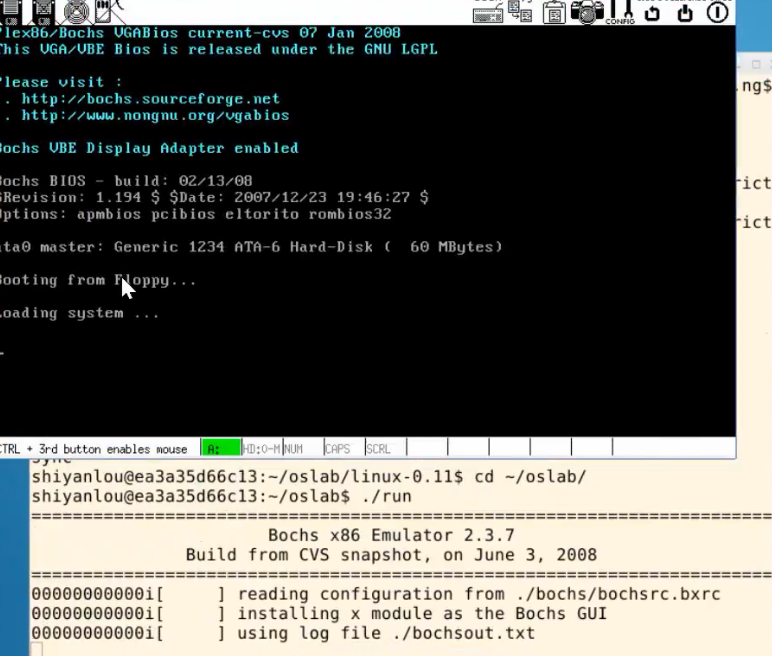Screen dimensions: 772x656
Task: Click the Power icon in Bochs toolbar
Action: click(717, 12)
